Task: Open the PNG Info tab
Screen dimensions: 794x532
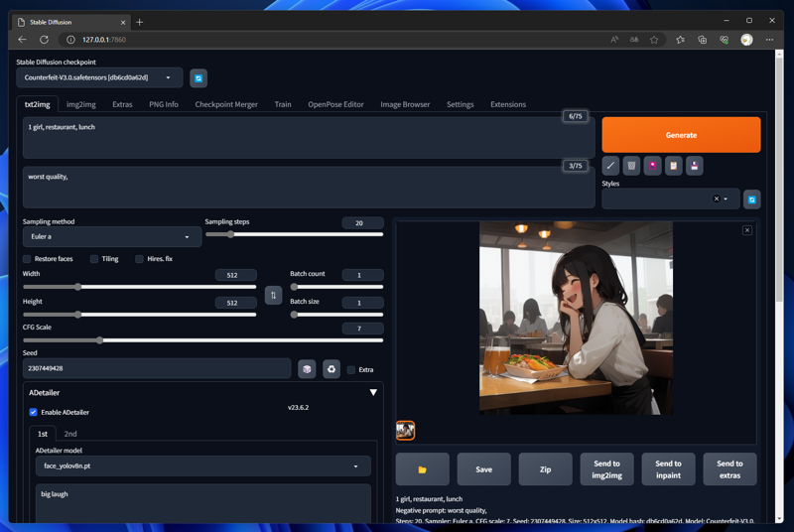Action: (164, 104)
